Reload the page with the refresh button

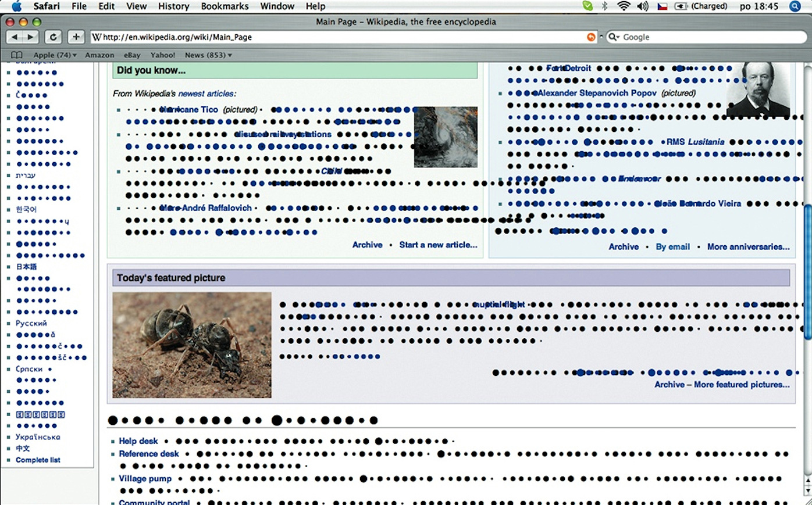[x=53, y=37]
